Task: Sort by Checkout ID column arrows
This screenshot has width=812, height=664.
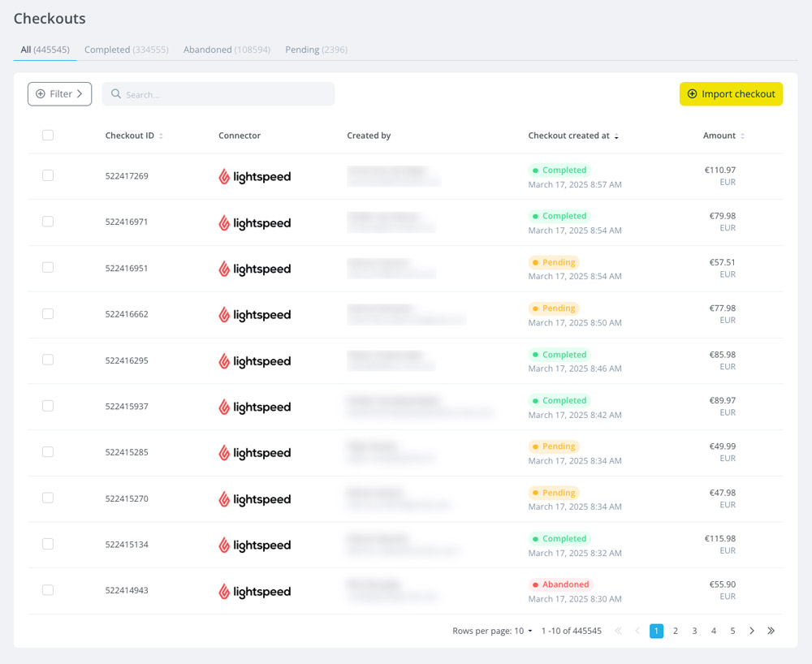Action: (x=161, y=136)
